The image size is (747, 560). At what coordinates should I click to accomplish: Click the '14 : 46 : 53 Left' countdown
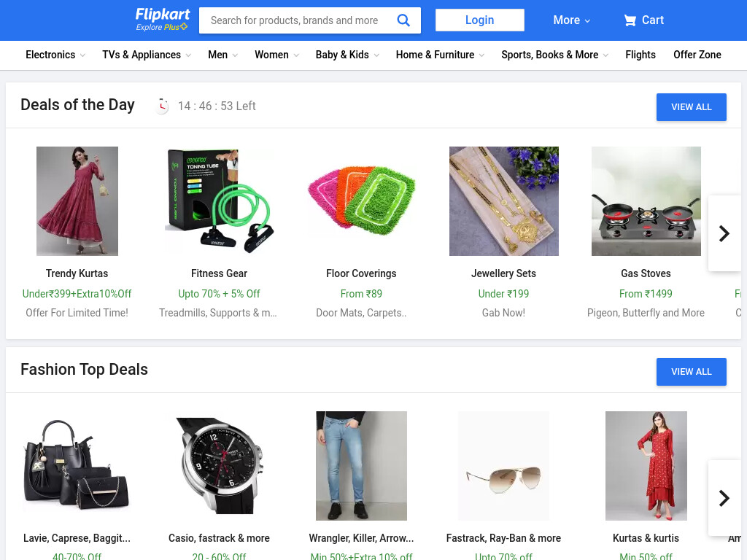(217, 106)
